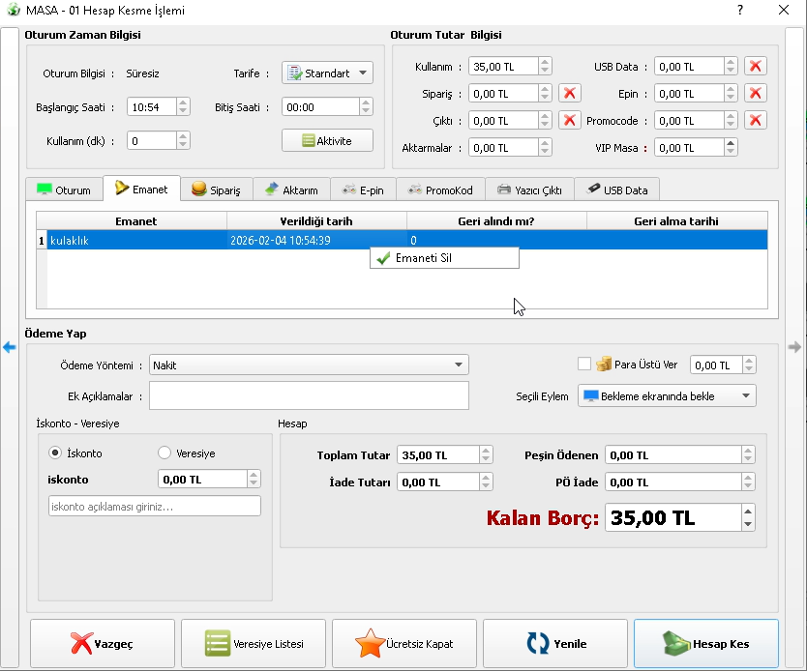Open the Tarife dropdown showing Starndart
Image resolution: width=807 pixels, height=672 pixels.
[327, 73]
